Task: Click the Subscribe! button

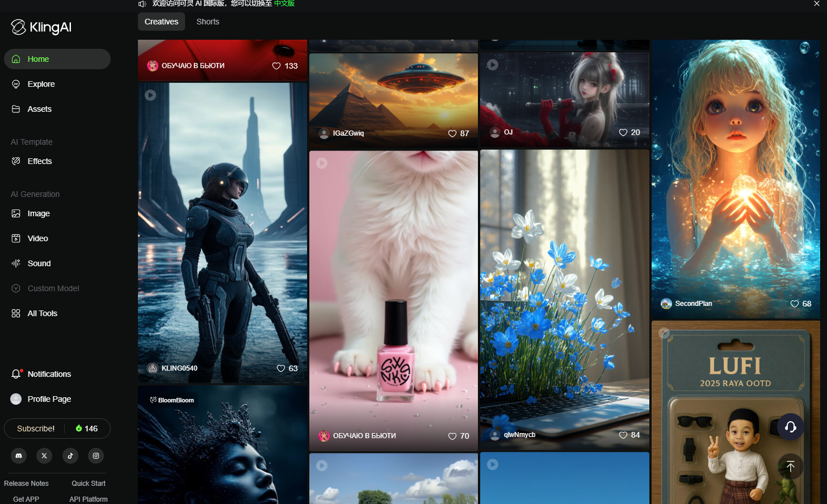Action: (x=36, y=429)
